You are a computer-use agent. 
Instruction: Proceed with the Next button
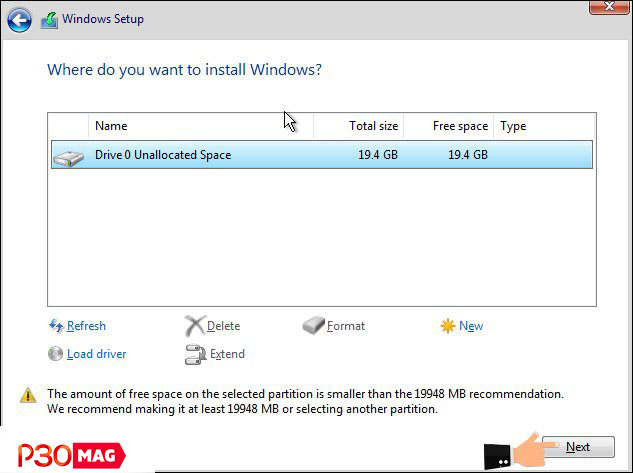click(x=578, y=447)
